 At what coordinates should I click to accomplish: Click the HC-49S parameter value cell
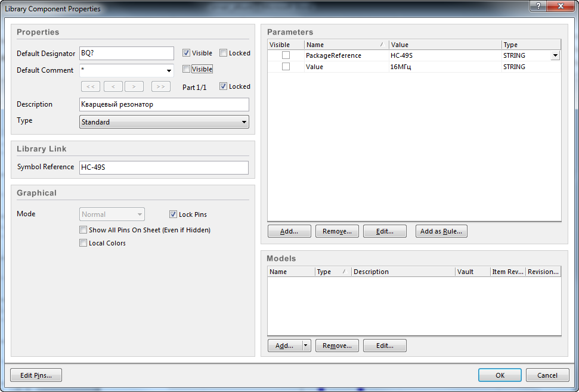pyautogui.click(x=445, y=55)
